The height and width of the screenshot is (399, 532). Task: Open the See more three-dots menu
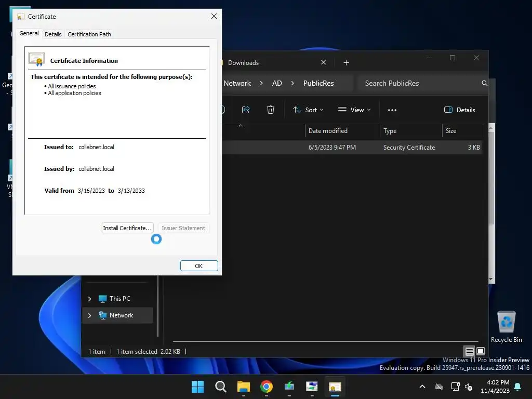pos(392,110)
